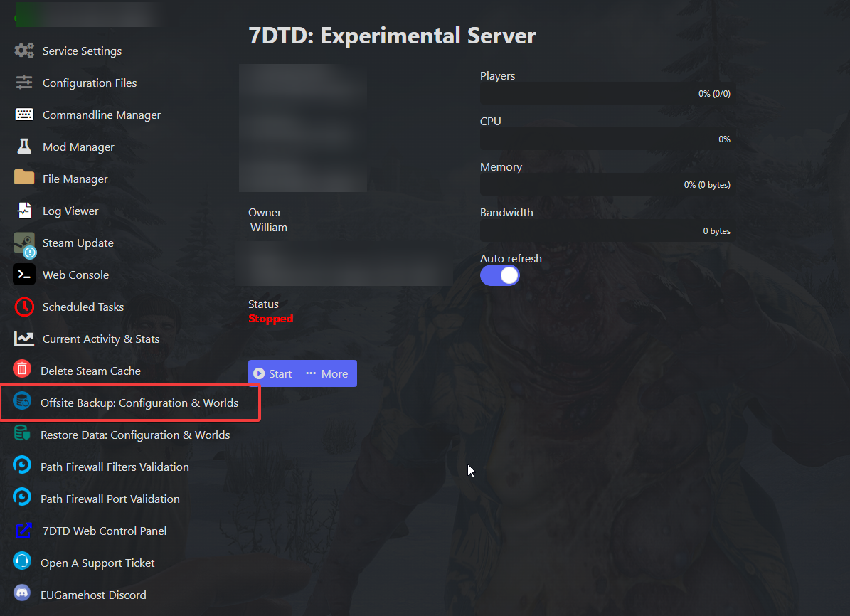Turn off the Auto refresh toggle
This screenshot has height=616, width=850.
pyautogui.click(x=500, y=275)
